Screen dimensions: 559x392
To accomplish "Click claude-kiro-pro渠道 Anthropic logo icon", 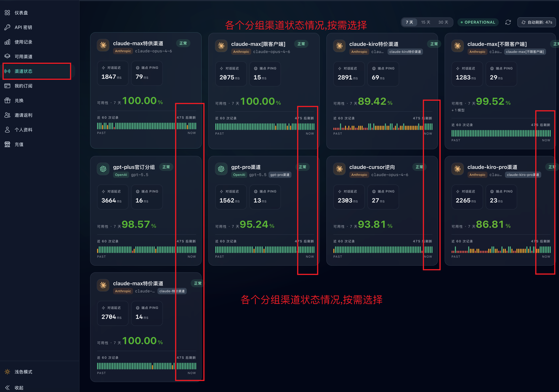I will [457, 169].
